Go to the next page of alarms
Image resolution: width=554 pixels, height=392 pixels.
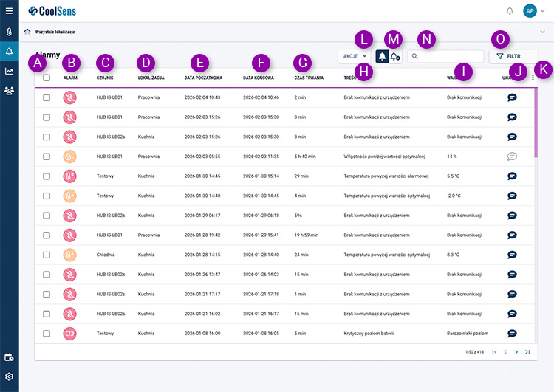(x=516, y=352)
